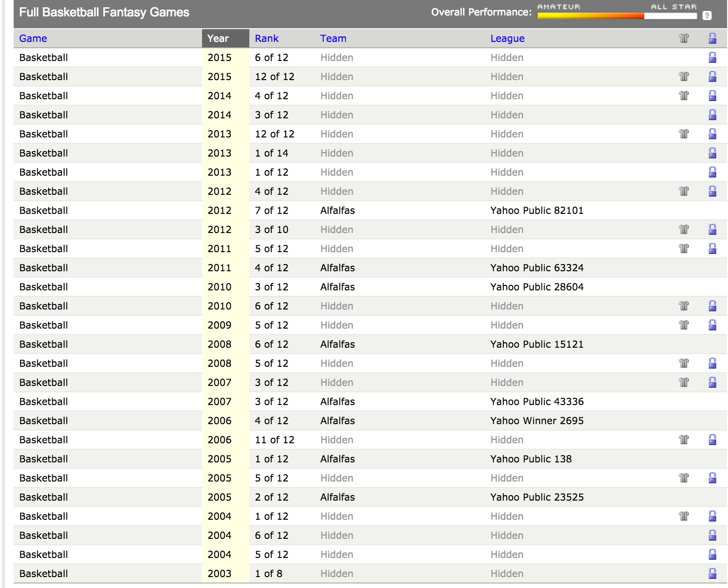This screenshot has width=728, height=588.
Task: Click the lock icon for 2013 12 of 12 row
Action: click(713, 134)
